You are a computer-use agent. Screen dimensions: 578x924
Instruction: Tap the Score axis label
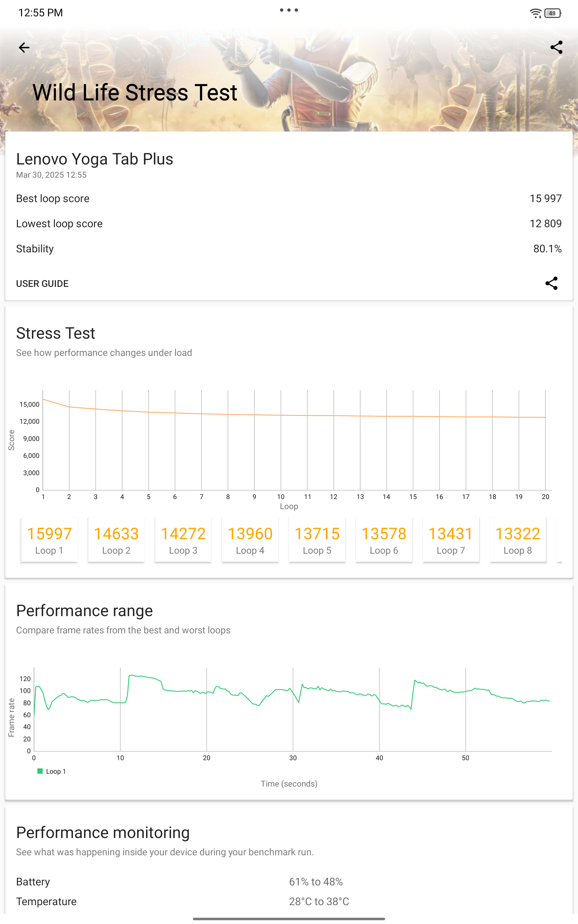(x=11, y=440)
